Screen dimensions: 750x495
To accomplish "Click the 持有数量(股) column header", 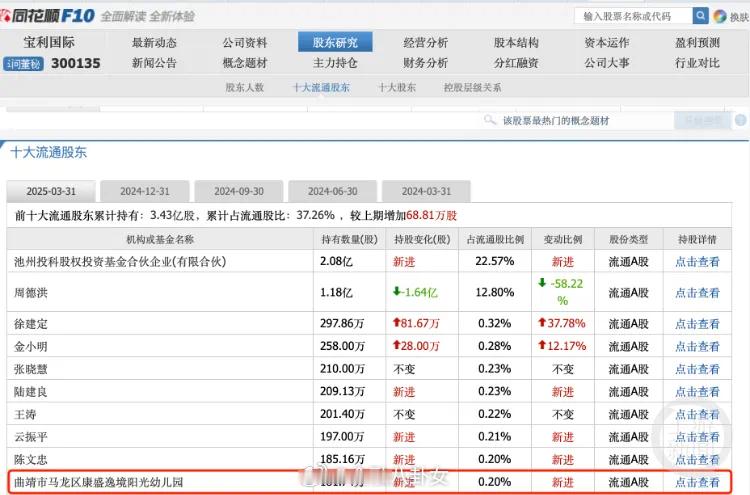I will (349, 239).
